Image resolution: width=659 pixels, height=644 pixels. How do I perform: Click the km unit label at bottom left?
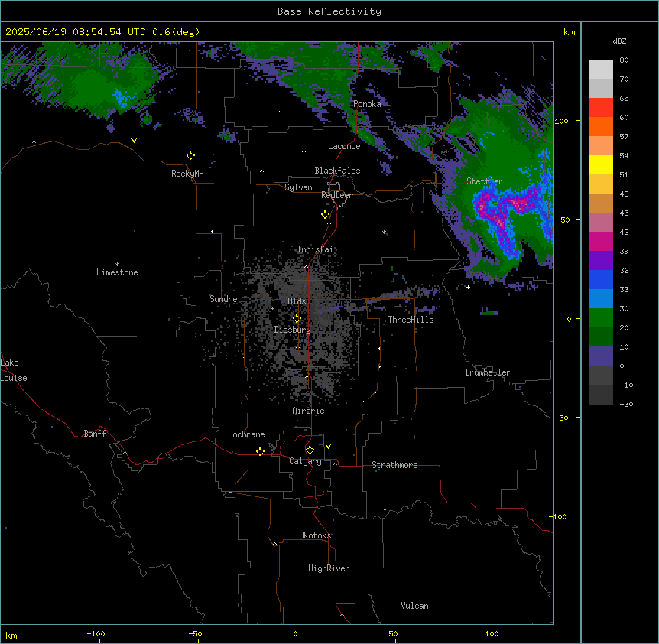click(11, 636)
